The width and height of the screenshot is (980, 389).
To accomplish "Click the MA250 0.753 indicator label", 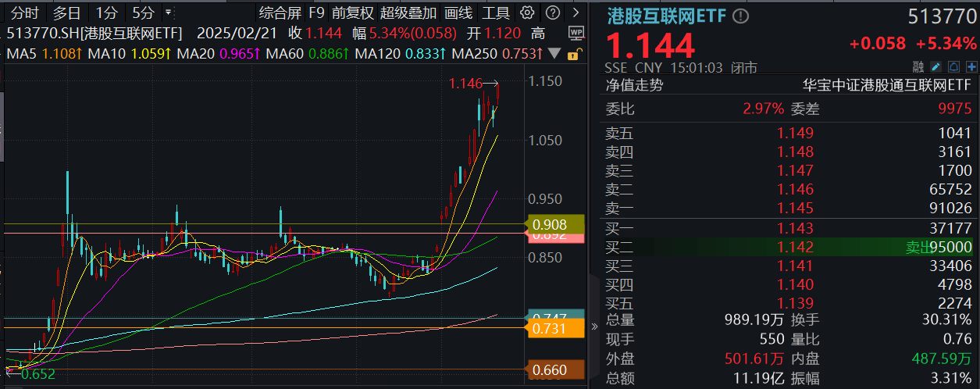I will 497,54.
